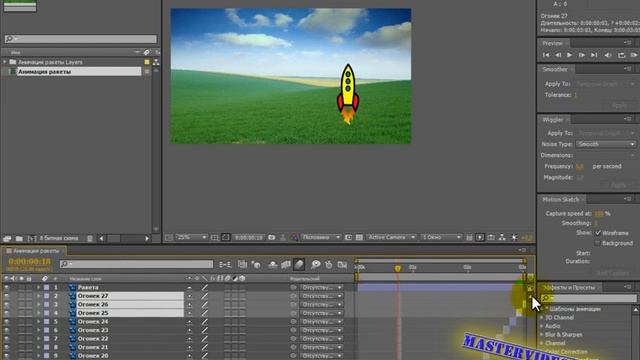Enable draft 3D in timeline

(x=256, y=264)
